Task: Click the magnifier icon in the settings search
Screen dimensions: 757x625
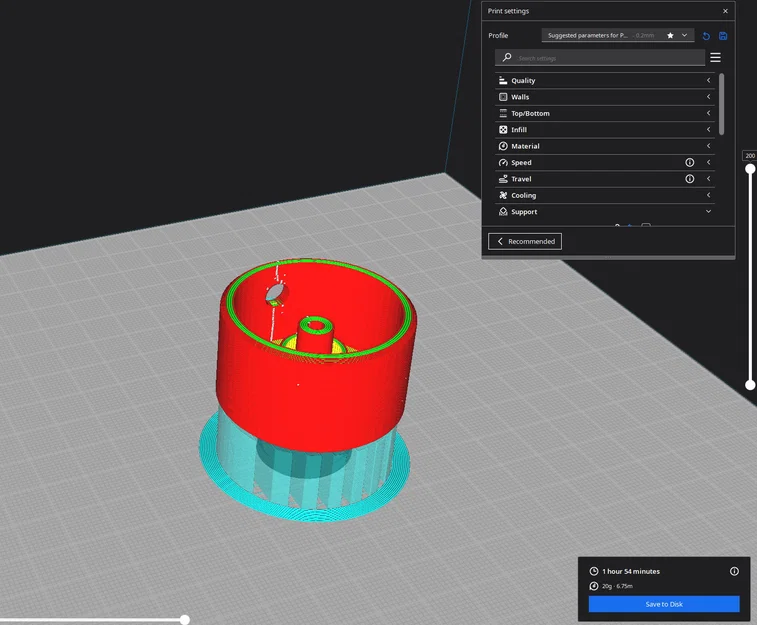Action: [506, 57]
